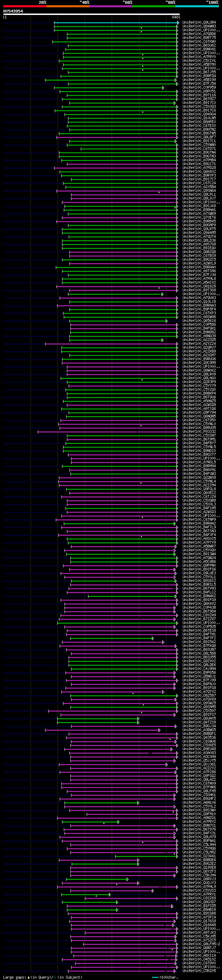The image size is (222, 980).
Task: Click the orange ~40% identity legend swatch
Action: (68, 6)
